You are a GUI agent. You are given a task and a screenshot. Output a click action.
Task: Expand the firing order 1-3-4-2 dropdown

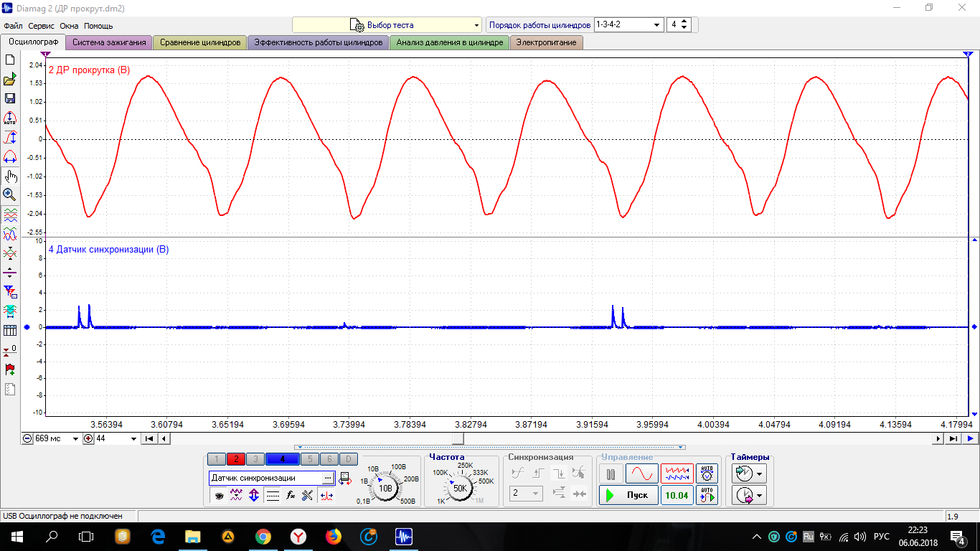(658, 25)
